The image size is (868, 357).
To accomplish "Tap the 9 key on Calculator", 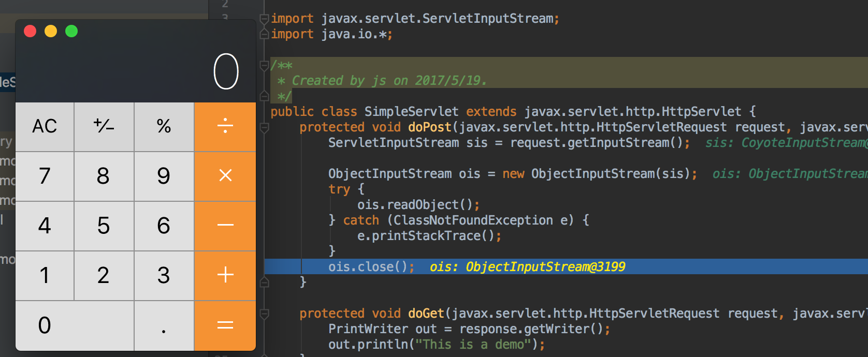I will 164,176.
